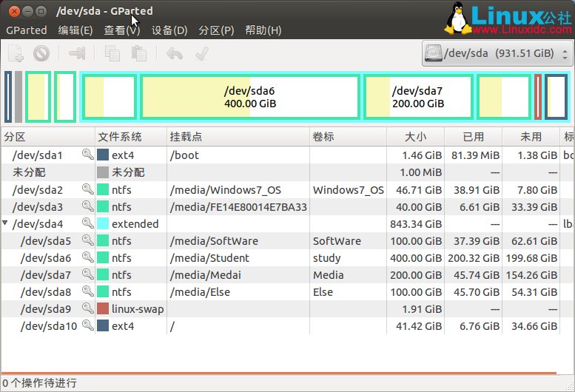
Task: Click the key icon beside /dev/sda6
Action: click(87, 257)
